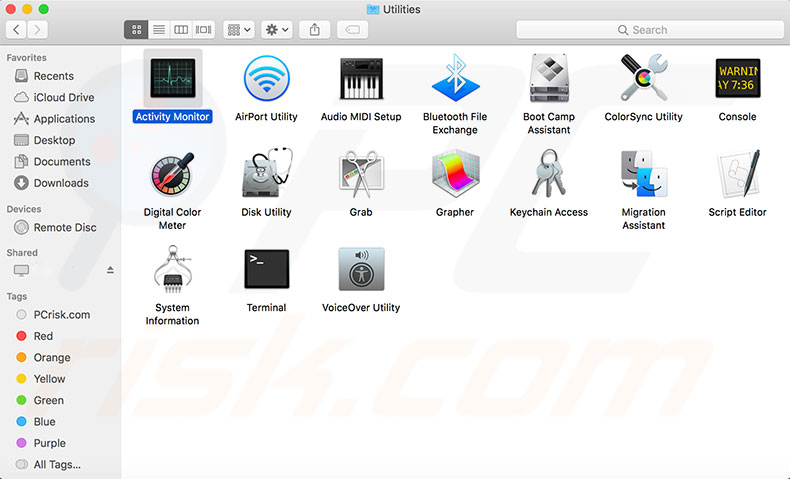Image resolution: width=790 pixels, height=479 pixels.
Task: Select the Grapher app icon
Action: [455, 174]
